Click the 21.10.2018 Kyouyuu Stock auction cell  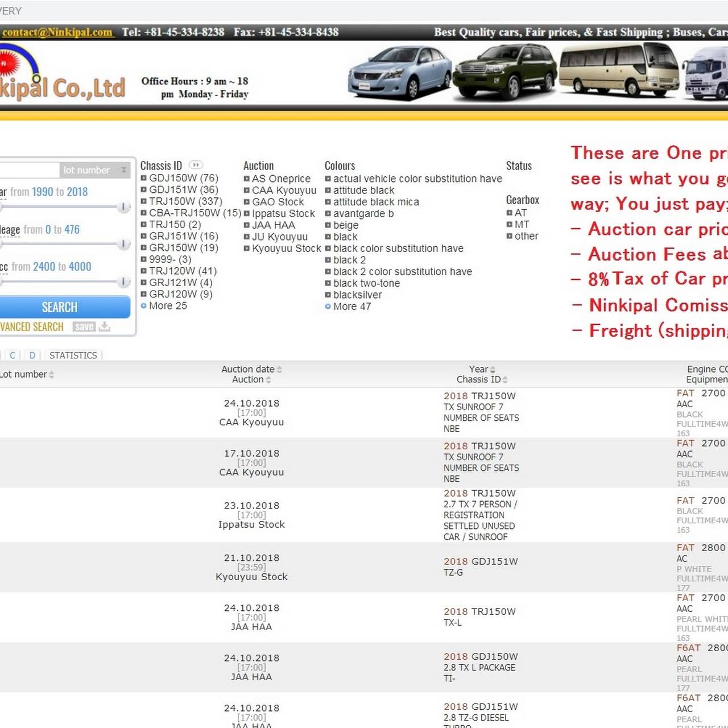tap(251, 567)
